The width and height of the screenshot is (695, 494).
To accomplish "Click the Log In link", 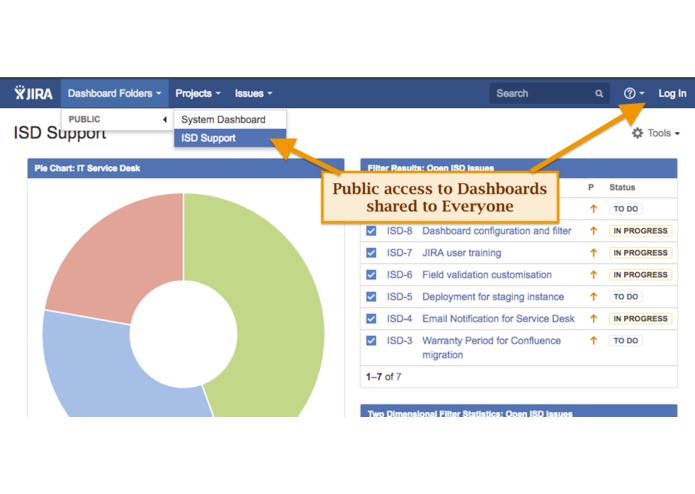I will [x=672, y=93].
